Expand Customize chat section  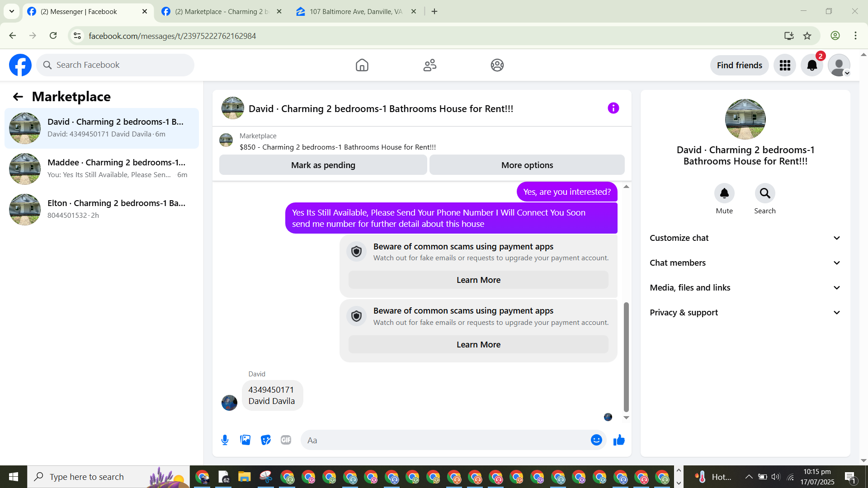pos(745,238)
